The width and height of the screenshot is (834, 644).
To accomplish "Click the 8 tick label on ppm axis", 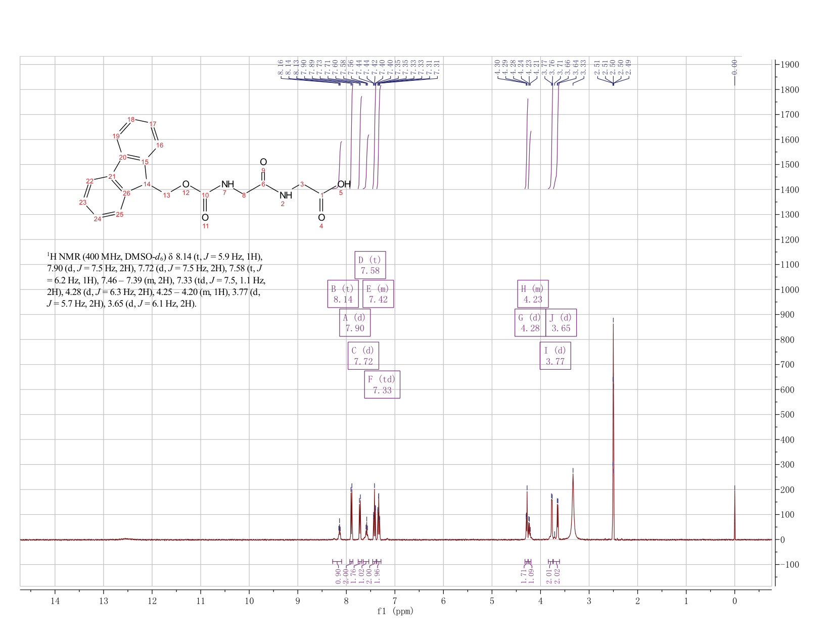I will pos(346,601).
